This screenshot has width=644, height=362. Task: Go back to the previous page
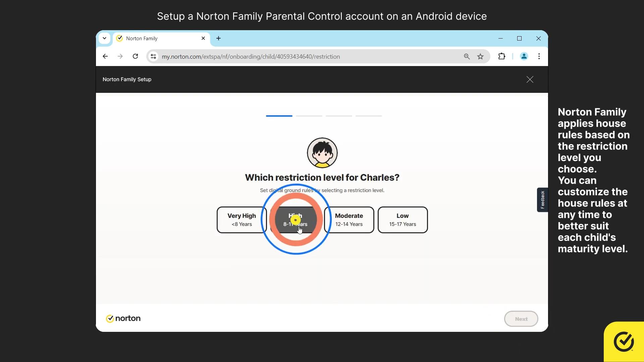pyautogui.click(x=105, y=56)
